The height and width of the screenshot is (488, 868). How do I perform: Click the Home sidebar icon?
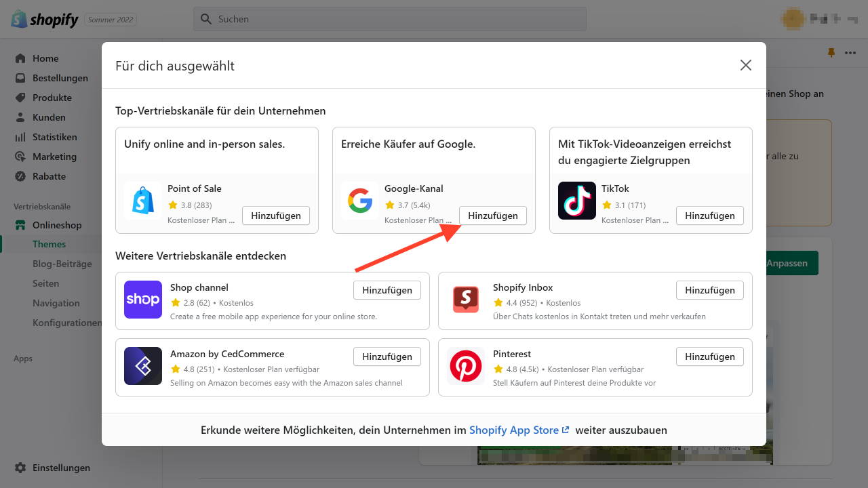point(20,58)
